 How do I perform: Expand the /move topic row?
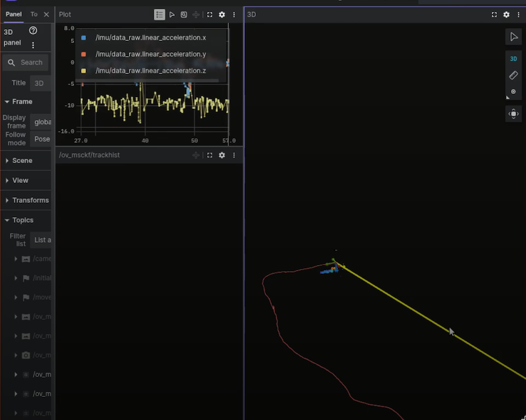16,297
